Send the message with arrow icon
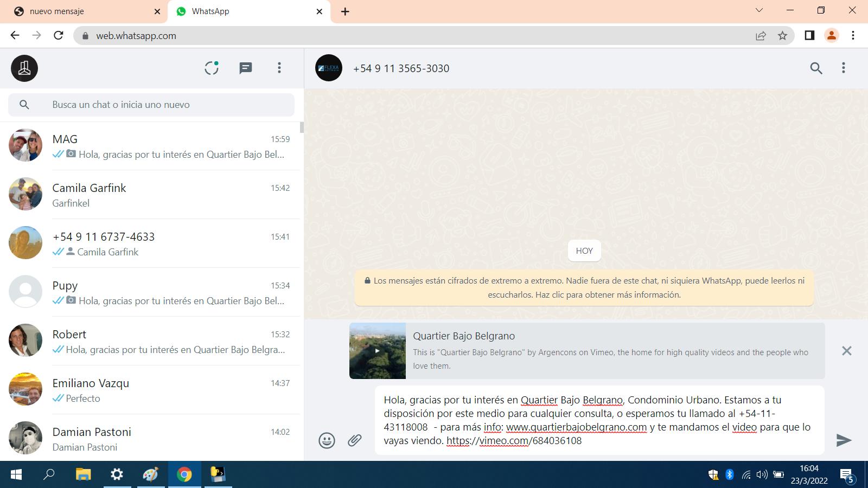This screenshot has width=868, height=488. click(844, 440)
